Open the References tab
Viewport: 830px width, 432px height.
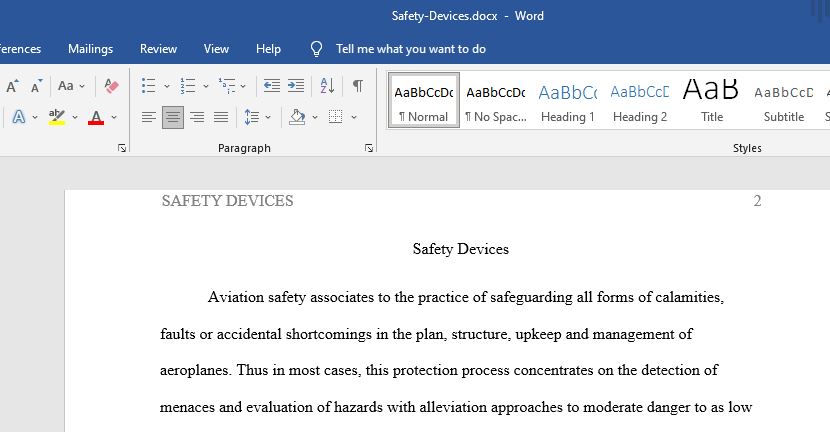[x=20, y=49]
